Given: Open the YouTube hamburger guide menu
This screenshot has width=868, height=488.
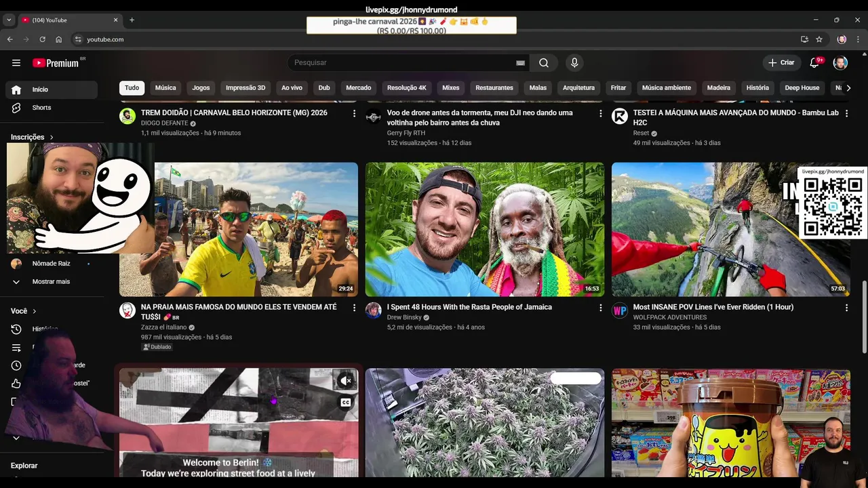Looking at the screenshot, I should [16, 63].
